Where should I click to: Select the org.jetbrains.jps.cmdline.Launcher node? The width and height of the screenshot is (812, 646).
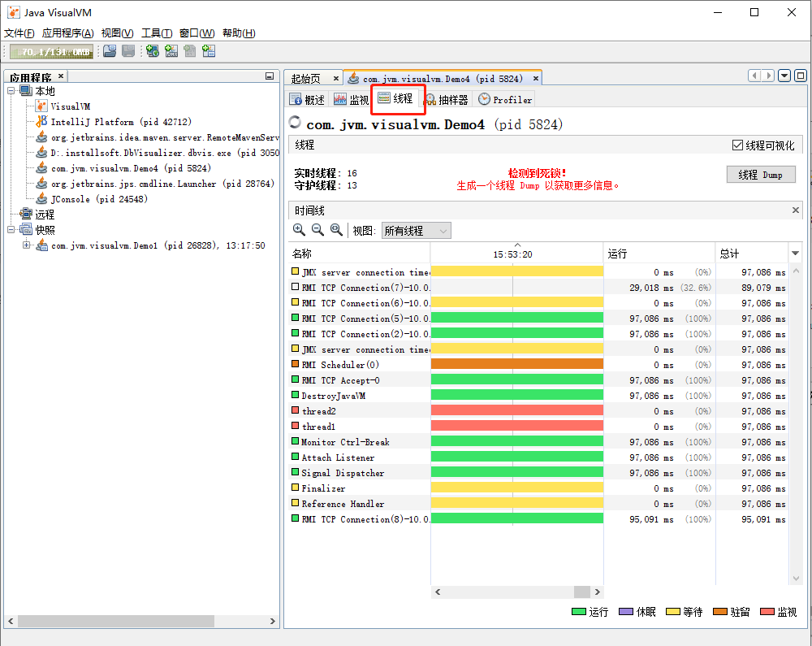point(155,184)
